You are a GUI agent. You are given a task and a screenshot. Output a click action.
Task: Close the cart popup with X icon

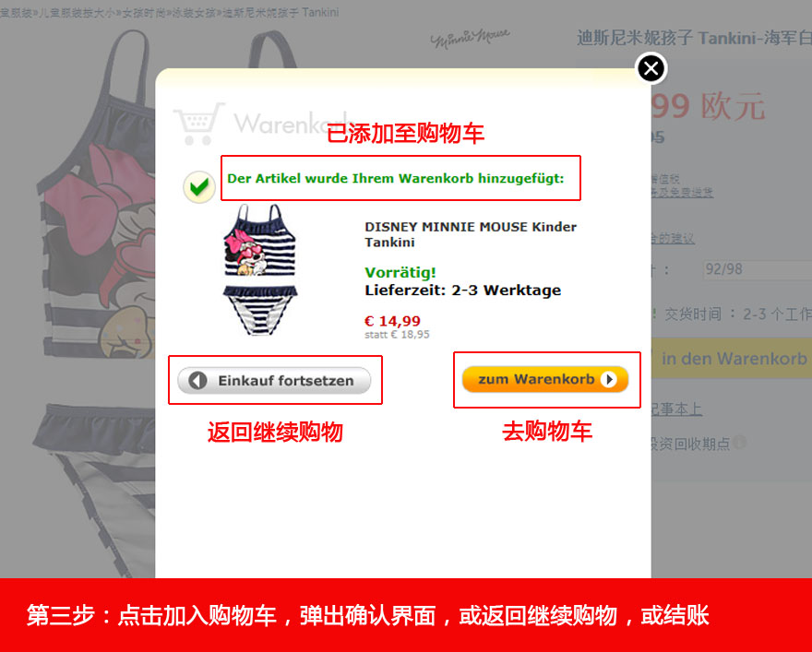point(651,68)
